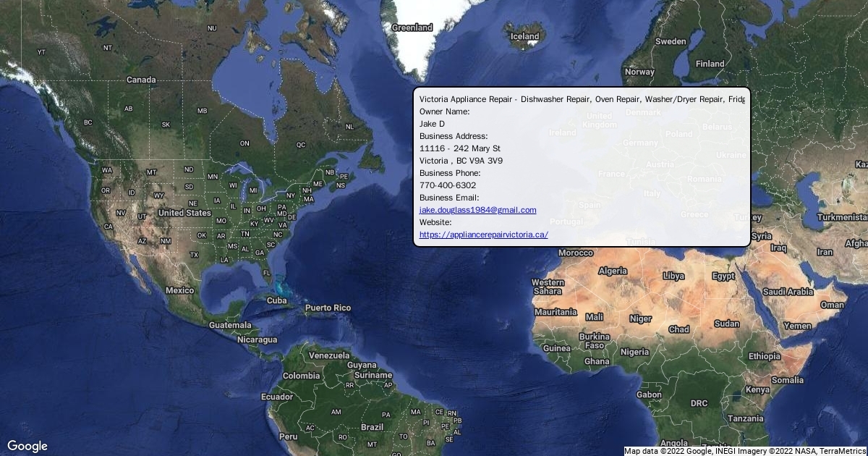Click the Puerto Rico map label
The height and width of the screenshot is (456, 868).
point(328,308)
